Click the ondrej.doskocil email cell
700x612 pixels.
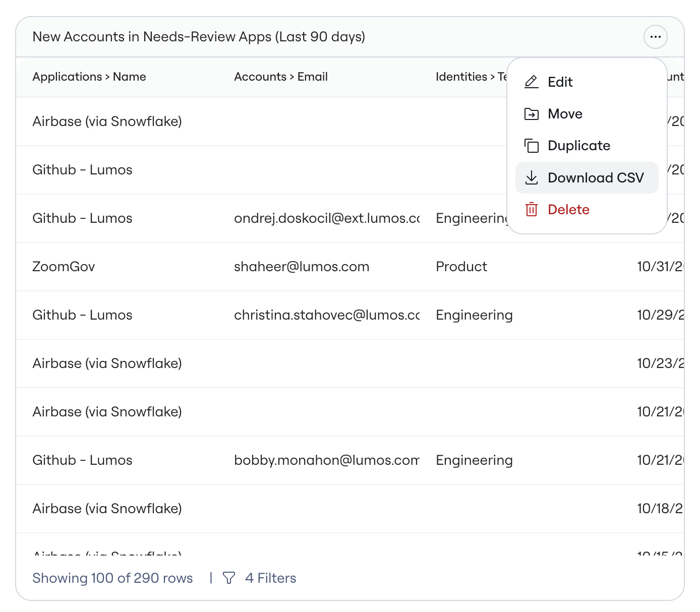[327, 218]
